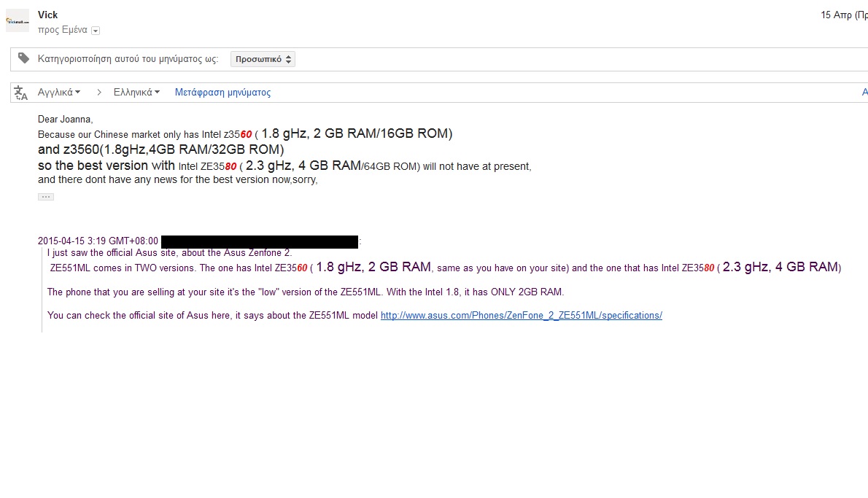Click the redacted sender address in quote header
The width and height of the screenshot is (868, 498).
pyautogui.click(x=260, y=242)
